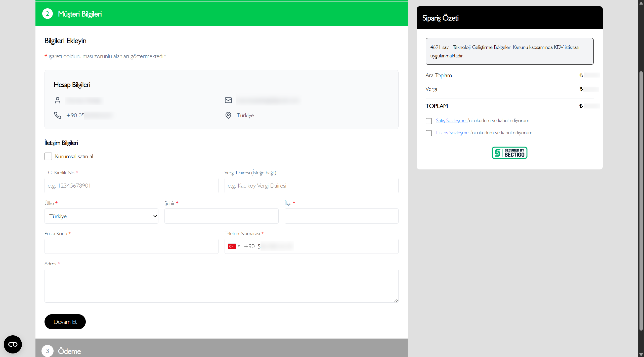
Task: Click the Secured by Sectigo badge
Action: pyautogui.click(x=509, y=153)
